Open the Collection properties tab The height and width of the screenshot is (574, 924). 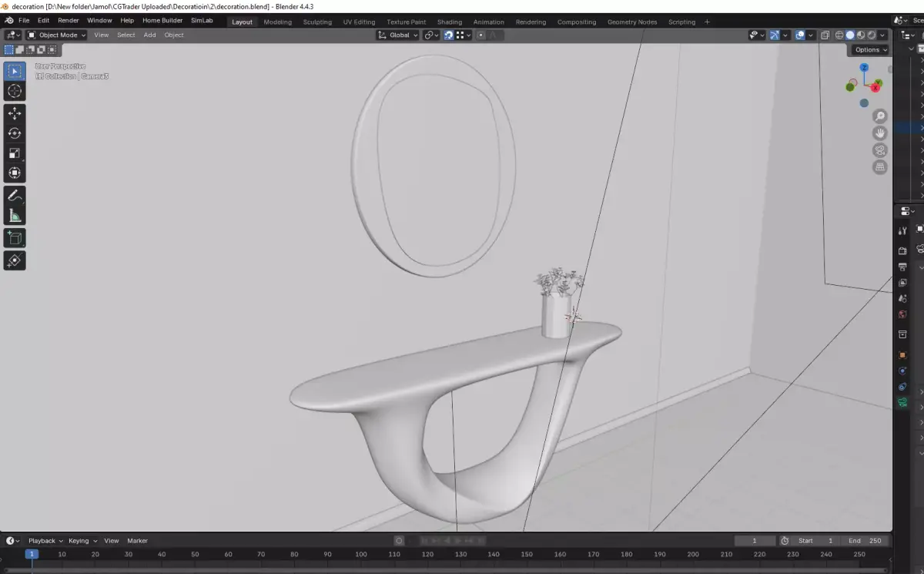click(902, 334)
